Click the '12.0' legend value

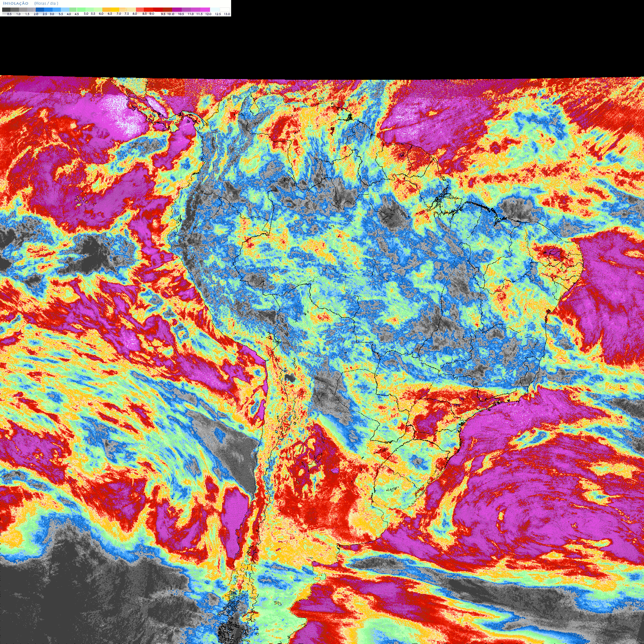[x=208, y=14]
